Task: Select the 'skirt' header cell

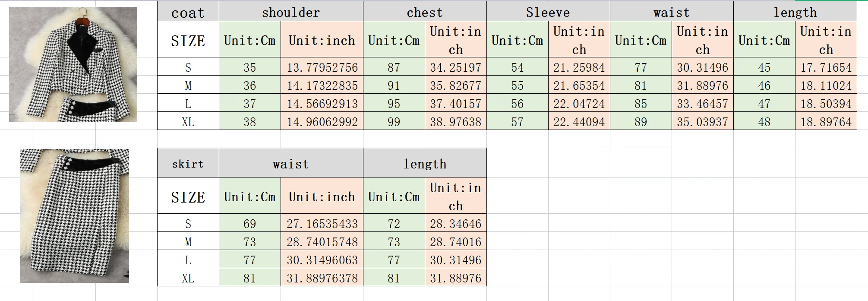Action: tap(188, 164)
